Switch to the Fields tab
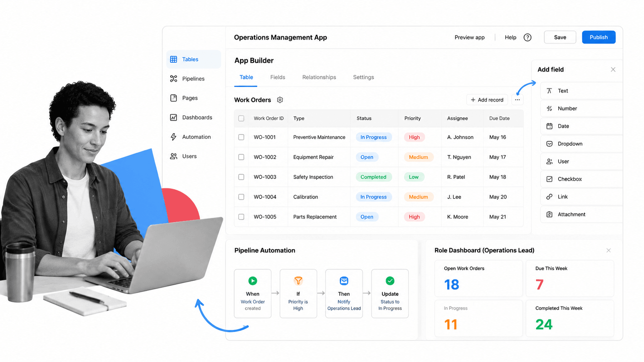The image size is (644, 362). pyautogui.click(x=278, y=77)
